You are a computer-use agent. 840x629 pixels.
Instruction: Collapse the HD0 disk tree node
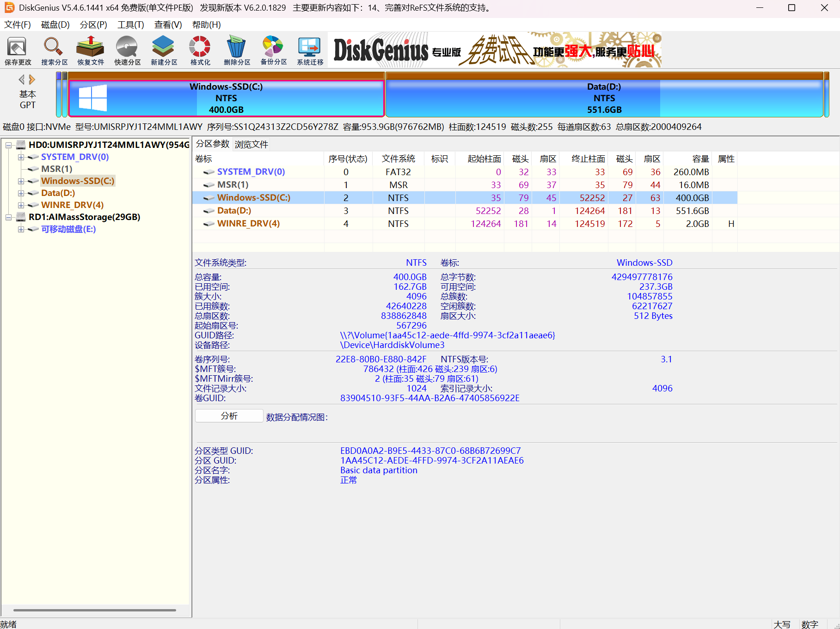[x=8, y=145]
